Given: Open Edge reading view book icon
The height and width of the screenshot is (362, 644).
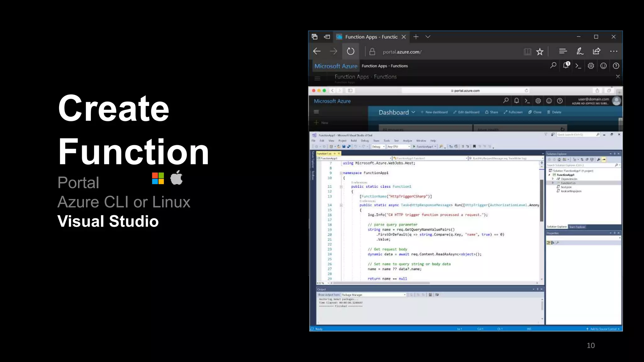Looking at the screenshot, I should click(x=527, y=52).
